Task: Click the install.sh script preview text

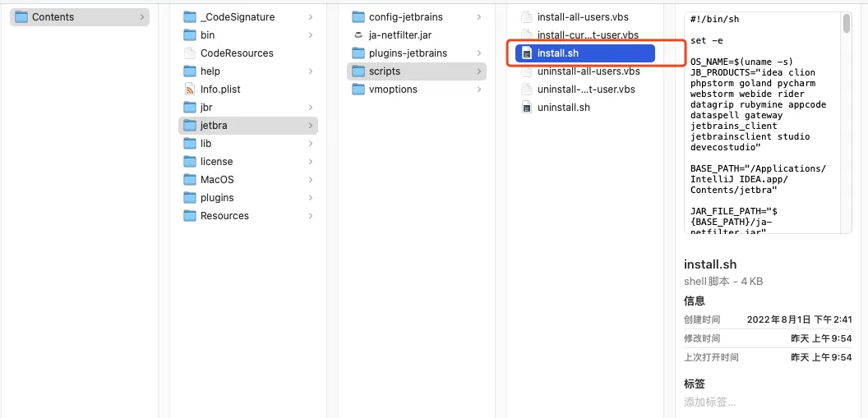Action: pos(758,123)
